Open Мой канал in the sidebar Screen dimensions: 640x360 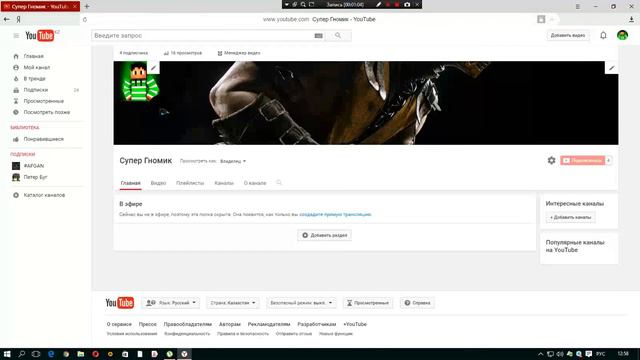37,67
